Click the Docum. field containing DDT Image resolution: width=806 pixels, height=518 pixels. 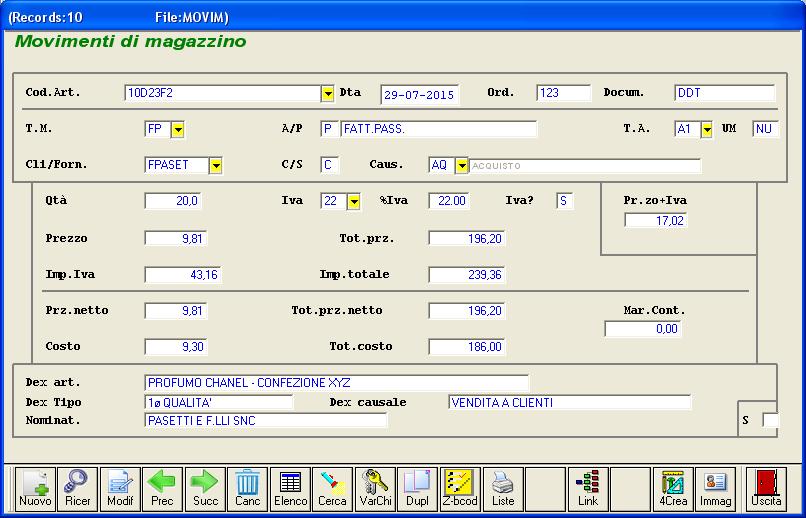click(x=724, y=93)
